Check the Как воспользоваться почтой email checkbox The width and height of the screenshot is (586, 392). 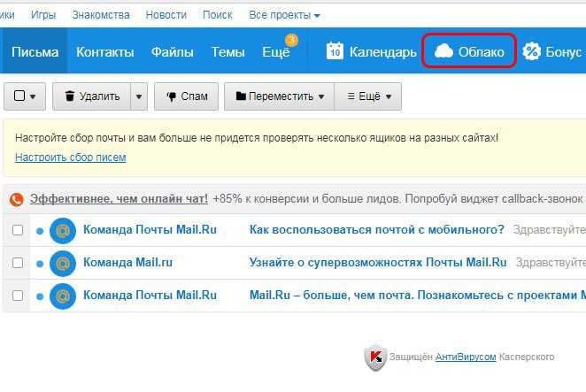[x=18, y=230]
